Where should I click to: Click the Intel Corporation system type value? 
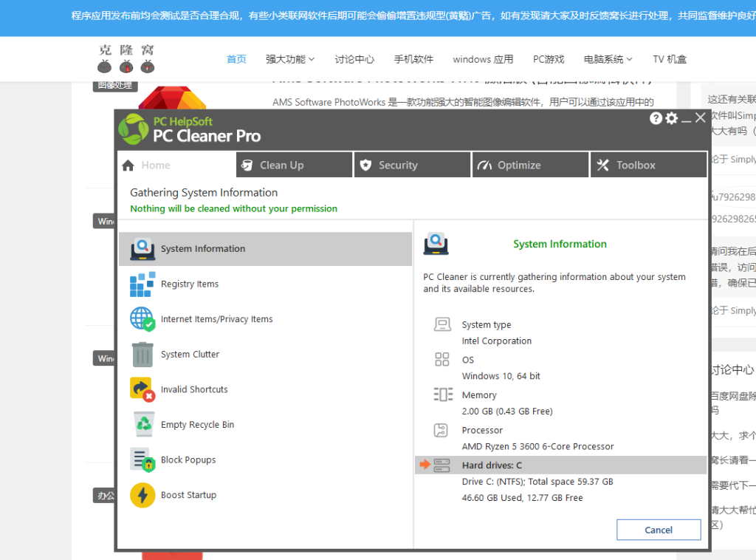click(x=497, y=341)
